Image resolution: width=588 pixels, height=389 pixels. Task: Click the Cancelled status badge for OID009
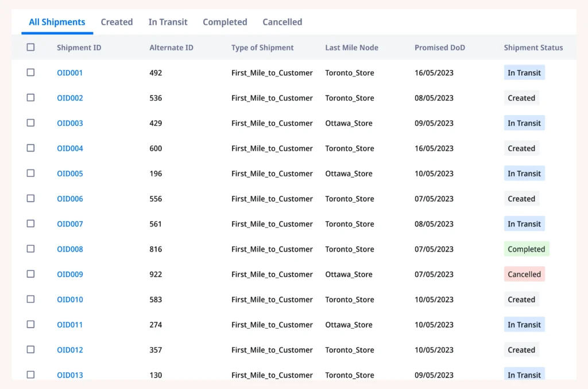[x=524, y=274]
